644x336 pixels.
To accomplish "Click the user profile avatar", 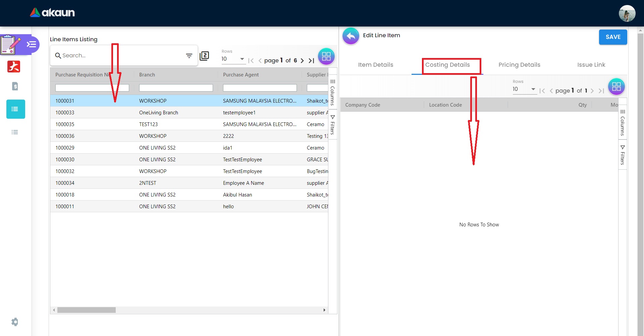I will 627,13.
